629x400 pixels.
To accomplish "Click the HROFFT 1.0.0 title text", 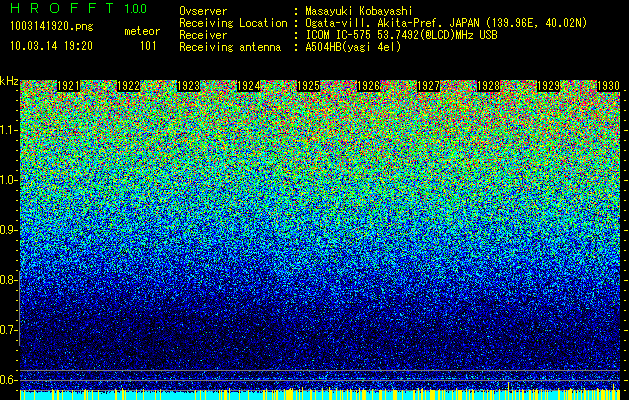I will click(x=79, y=8).
